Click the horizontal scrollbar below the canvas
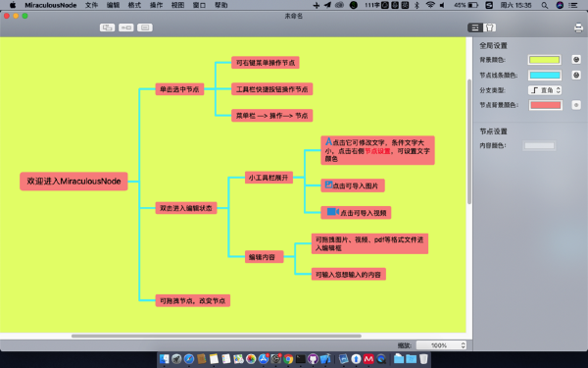This screenshot has width=588, height=368. [x=217, y=336]
